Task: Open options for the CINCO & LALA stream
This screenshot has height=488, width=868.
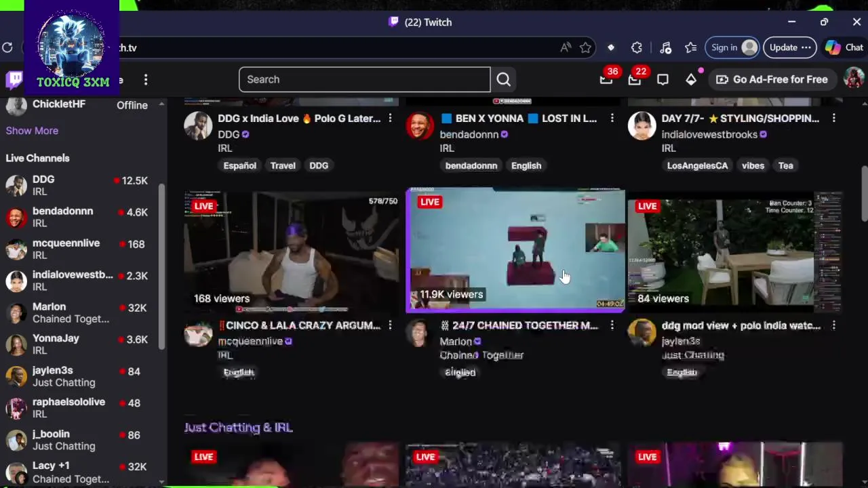Action: 390,326
